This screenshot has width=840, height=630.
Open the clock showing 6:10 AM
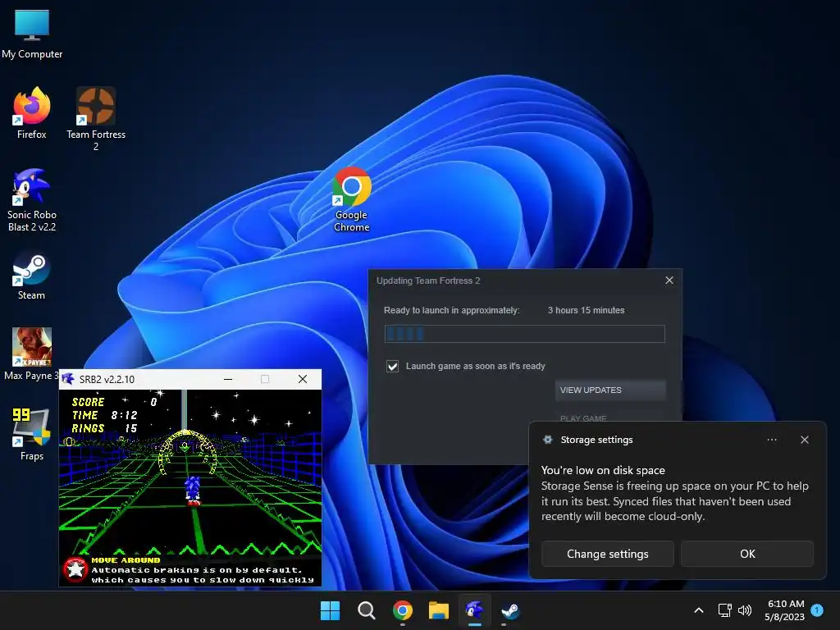785,610
